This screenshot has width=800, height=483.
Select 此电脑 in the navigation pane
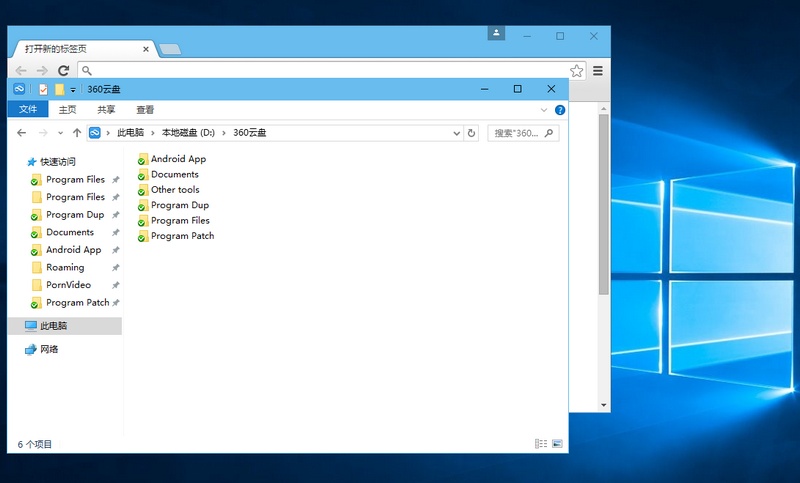click(x=65, y=325)
